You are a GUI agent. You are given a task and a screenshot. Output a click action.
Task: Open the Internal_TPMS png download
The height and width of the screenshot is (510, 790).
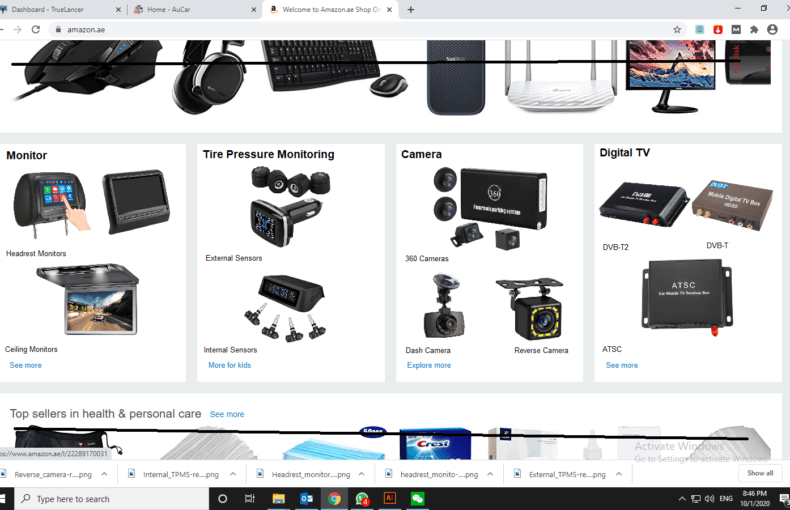pos(175,474)
